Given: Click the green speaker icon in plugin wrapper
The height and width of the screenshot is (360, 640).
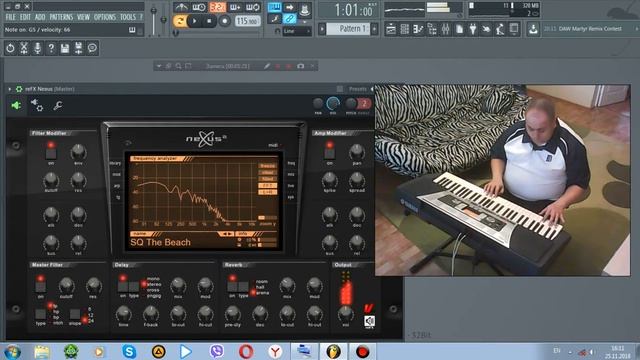Looking at the screenshot, I should pyautogui.click(x=16, y=106).
